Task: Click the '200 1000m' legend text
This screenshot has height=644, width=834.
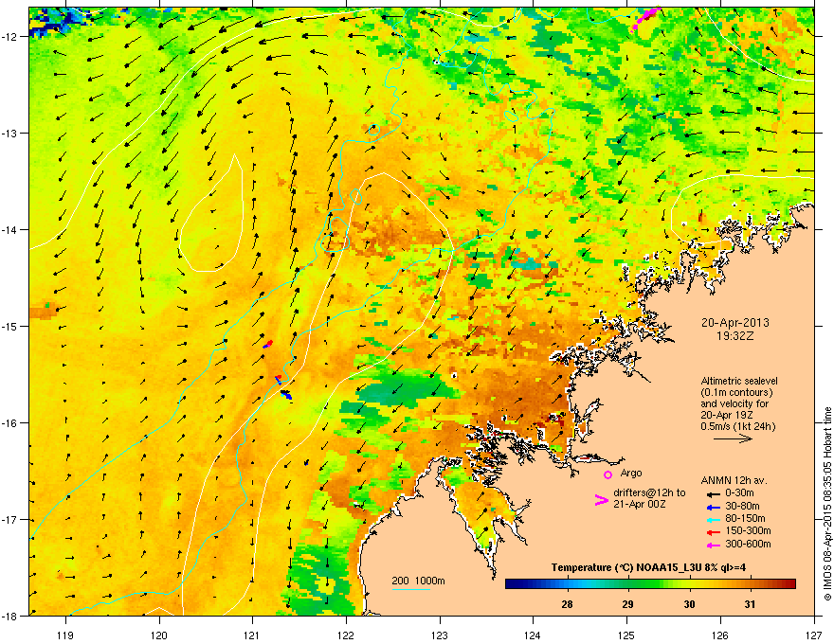Action: (418, 581)
